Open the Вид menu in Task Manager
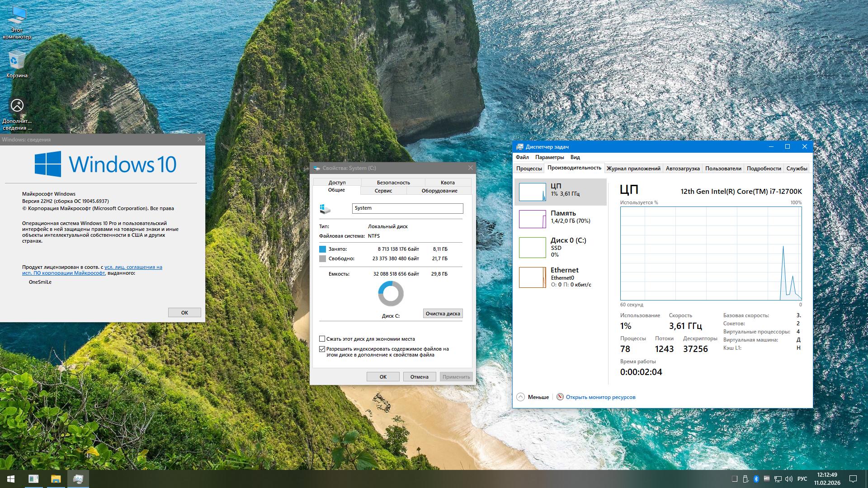The height and width of the screenshot is (488, 868). (x=575, y=157)
